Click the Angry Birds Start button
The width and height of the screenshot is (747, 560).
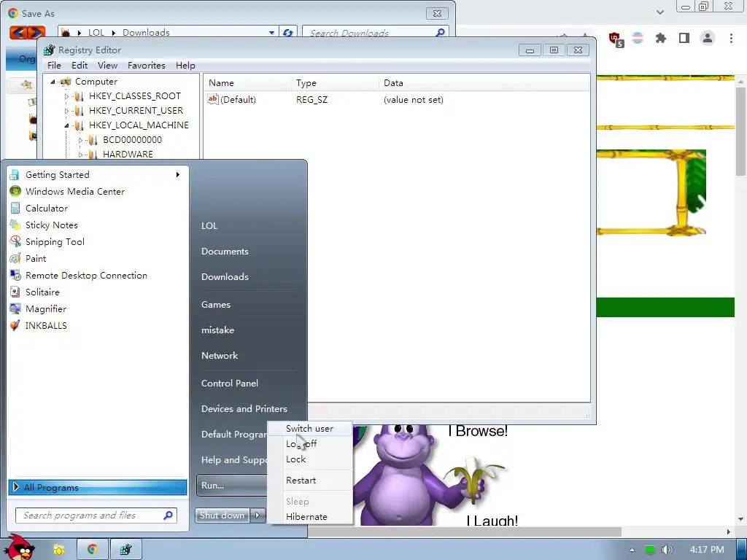tap(21, 547)
